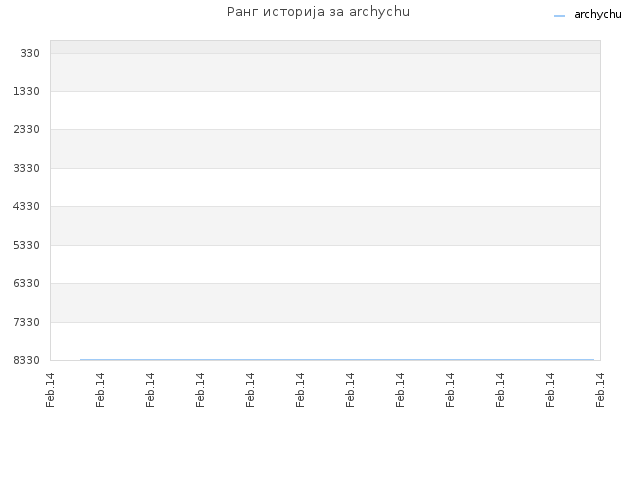Screen dimensions: 640x480
Task: Click the blue archychu legend line swatch
Action: [559, 16]
